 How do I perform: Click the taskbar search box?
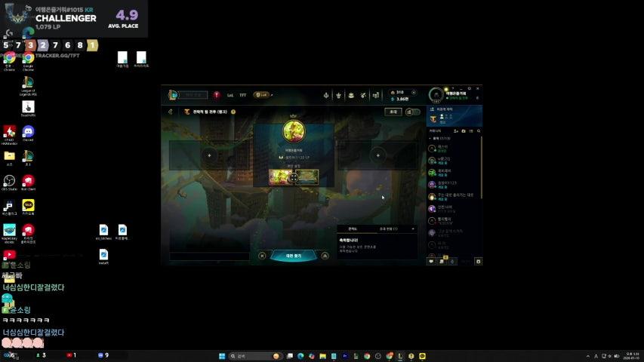(x=255, y=356)
